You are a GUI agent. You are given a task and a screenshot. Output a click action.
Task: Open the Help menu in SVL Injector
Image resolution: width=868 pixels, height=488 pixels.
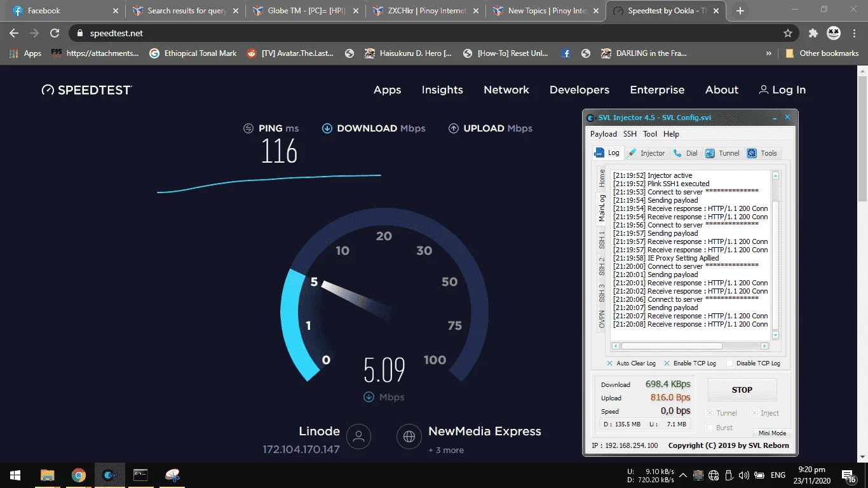[671, 134]
